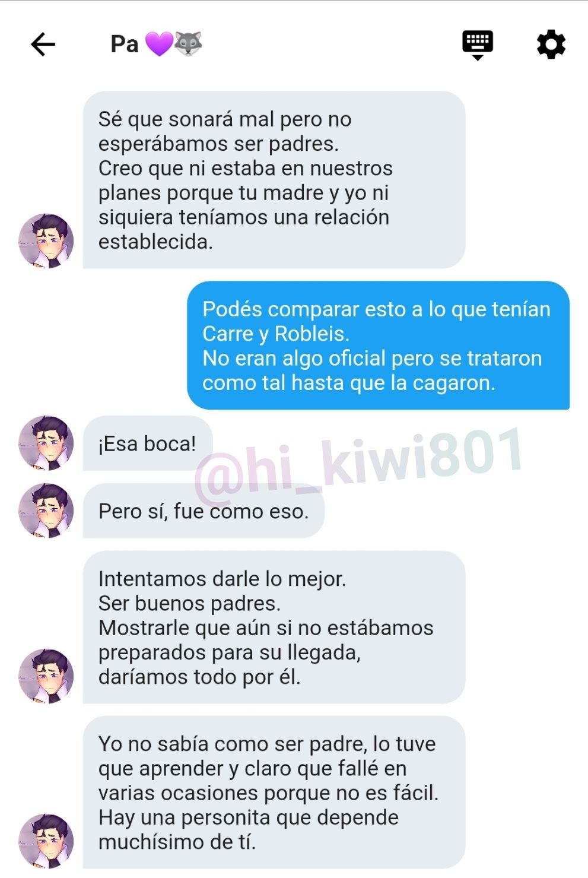Tap message 'Intentamos darle lo mejor'

(274, 627)
